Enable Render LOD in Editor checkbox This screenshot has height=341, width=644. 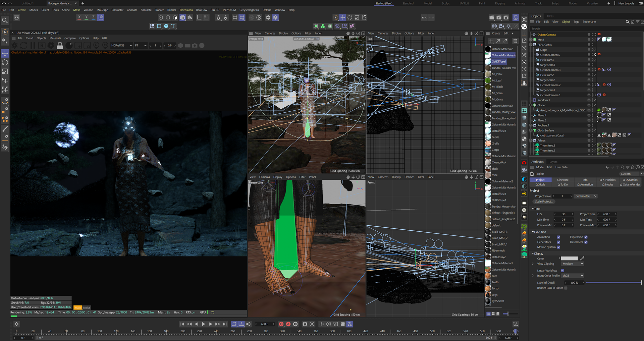pos(566,288)
